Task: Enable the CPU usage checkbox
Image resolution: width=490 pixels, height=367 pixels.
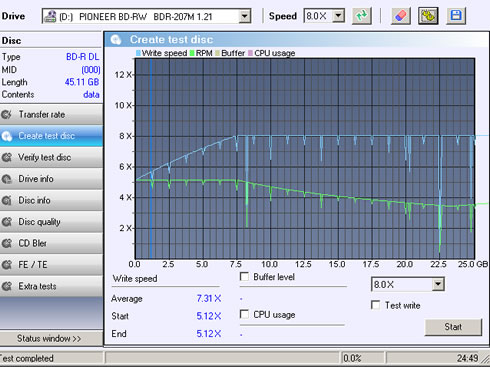Action: point(244,314)
